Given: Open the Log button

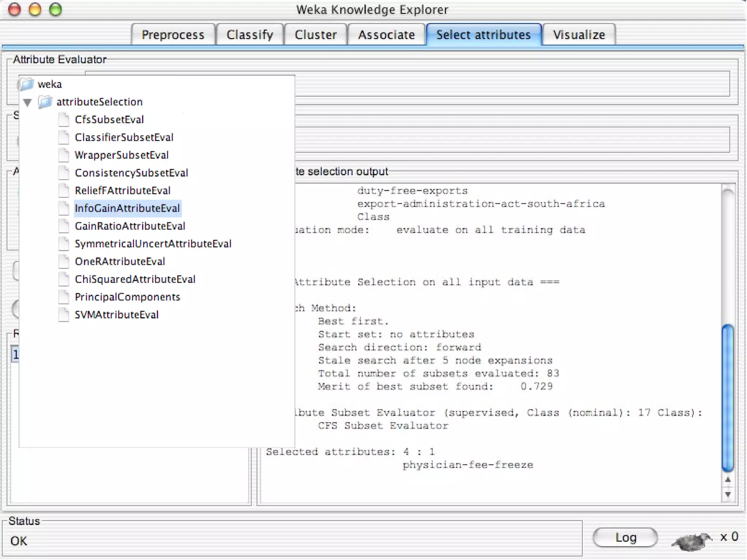Looking at the screenshot, I should point(625,537).
